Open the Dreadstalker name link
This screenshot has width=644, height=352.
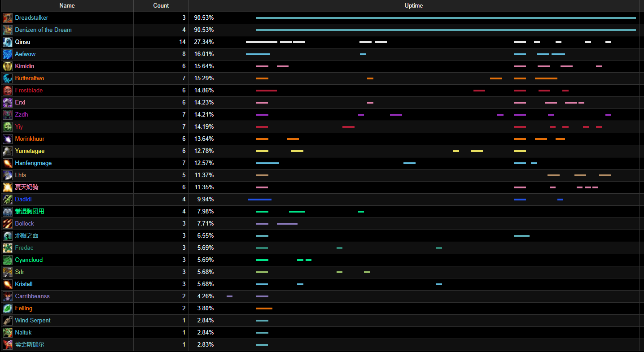pos(31,18)
